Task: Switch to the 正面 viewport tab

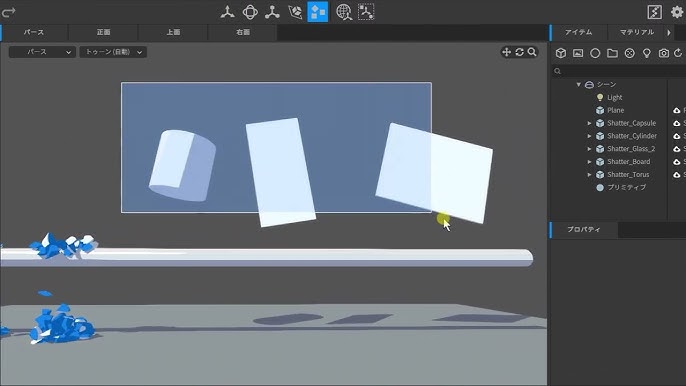Action: click(103, 32)
